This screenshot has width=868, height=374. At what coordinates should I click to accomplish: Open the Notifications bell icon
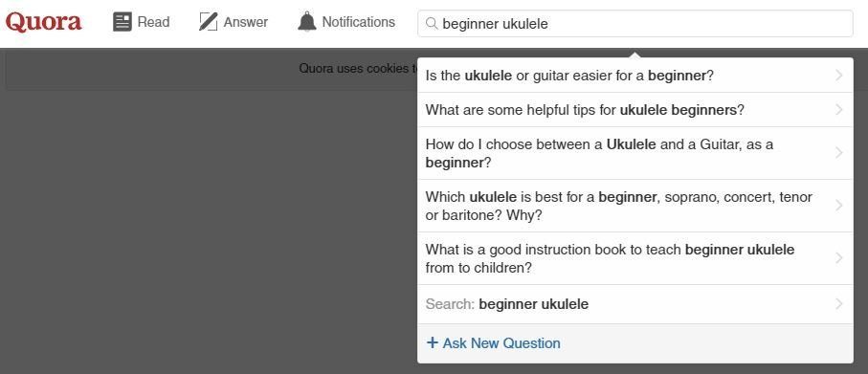pyautogui.click(x=306, y=22)
